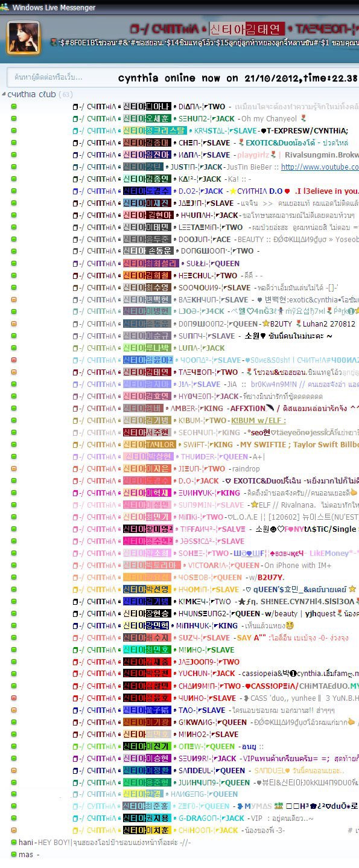The image size is (359, 868).
Task: Click JIEUN raindrop's orange away status icon
Action: coord(14,468)
